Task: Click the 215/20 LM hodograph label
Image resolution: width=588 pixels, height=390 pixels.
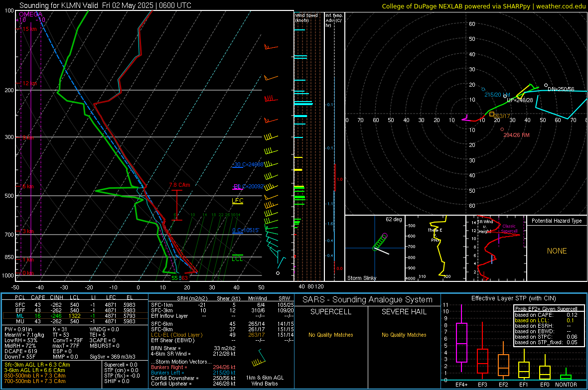Action: [x=497, y=95]
